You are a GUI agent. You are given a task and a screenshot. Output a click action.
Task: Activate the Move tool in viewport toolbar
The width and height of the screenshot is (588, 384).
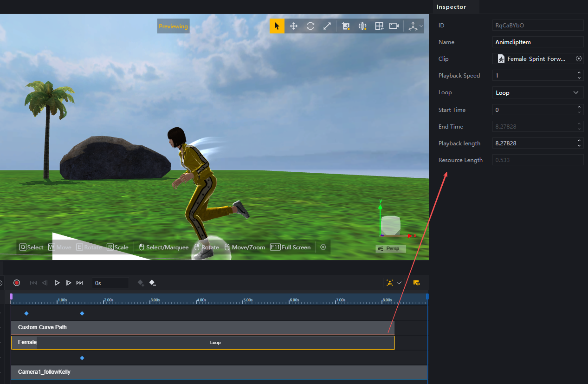click(294, 26)
